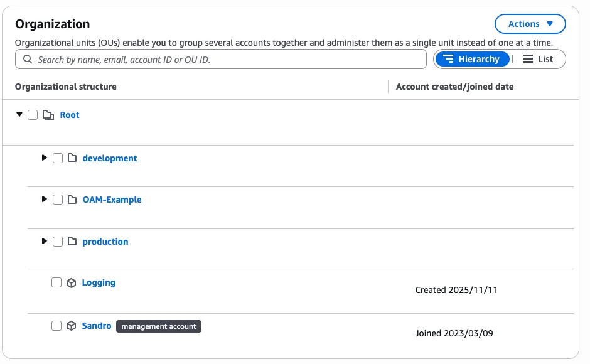Click the OAM-Example folder icon
The height and width of the screenshot is (364, 590).
72,200
